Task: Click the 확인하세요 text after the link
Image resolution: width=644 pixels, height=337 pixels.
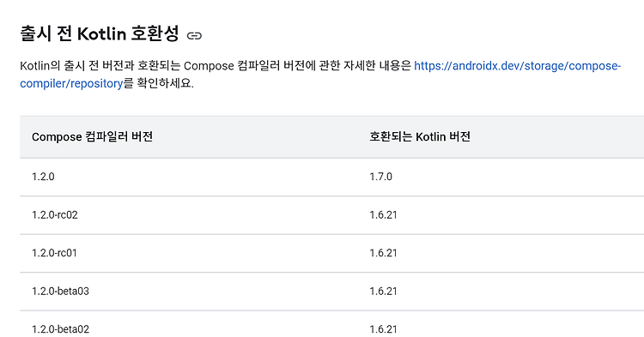Action: [165, 84]
